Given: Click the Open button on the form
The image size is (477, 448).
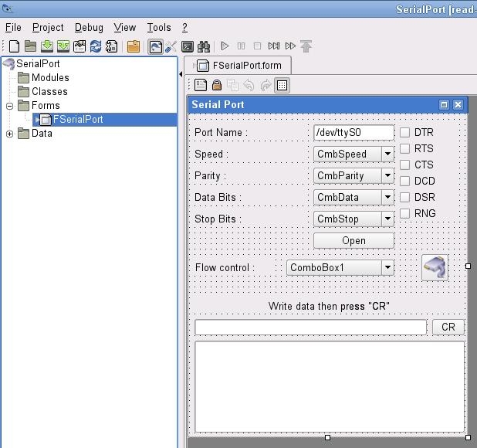Looking at the screenshot, I should [354, 240].
